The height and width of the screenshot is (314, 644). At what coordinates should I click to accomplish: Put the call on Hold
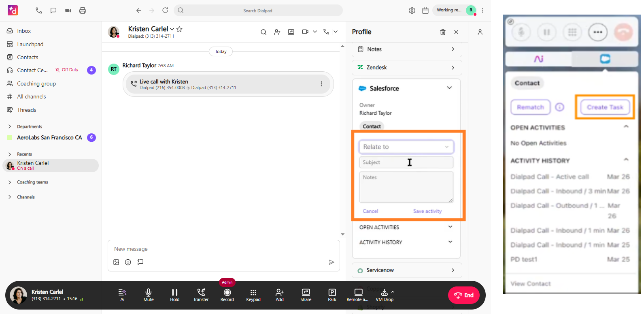click(x=175, y=295)
